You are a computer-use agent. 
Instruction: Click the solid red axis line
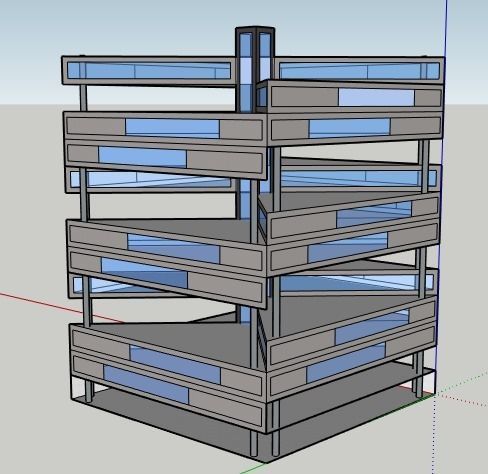pyautogui.click(x=62, y=308)
